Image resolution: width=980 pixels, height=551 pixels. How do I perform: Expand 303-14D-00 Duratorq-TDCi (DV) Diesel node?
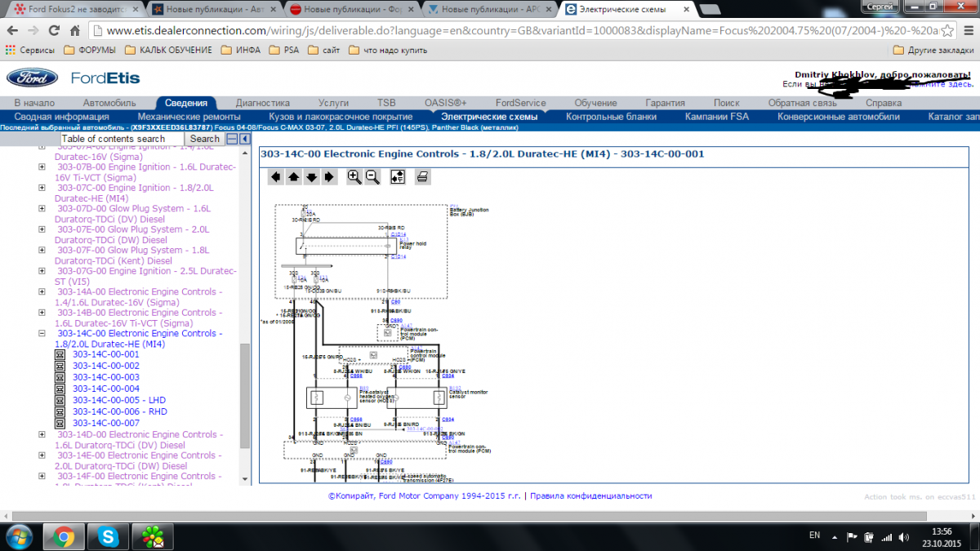[42, 435]
